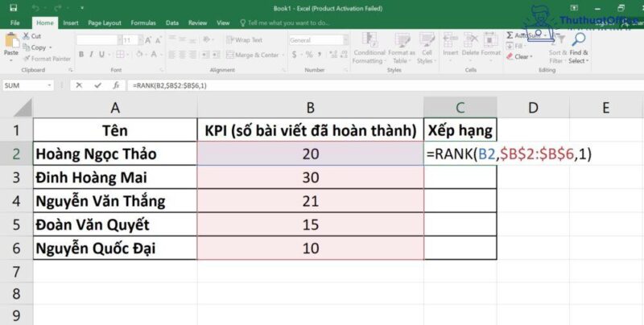The image size is (644, 325).
Task: Switch to the Review tab
Action: coord(197,23)
